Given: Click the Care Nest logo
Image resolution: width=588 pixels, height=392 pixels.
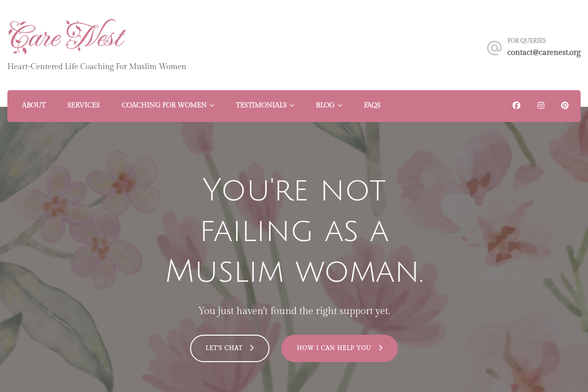Looking at the screenshot, I should point(67,37).
